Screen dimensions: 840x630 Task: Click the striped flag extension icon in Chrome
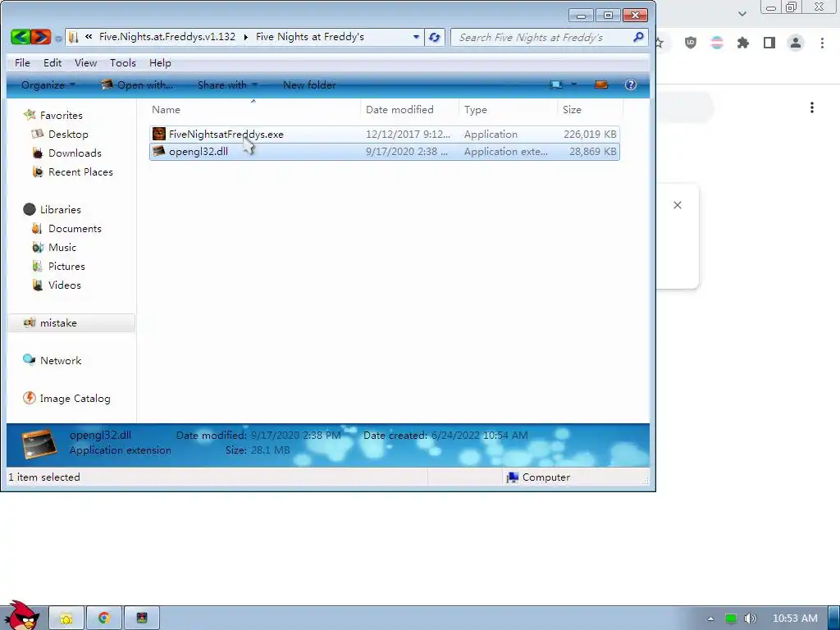717,43
